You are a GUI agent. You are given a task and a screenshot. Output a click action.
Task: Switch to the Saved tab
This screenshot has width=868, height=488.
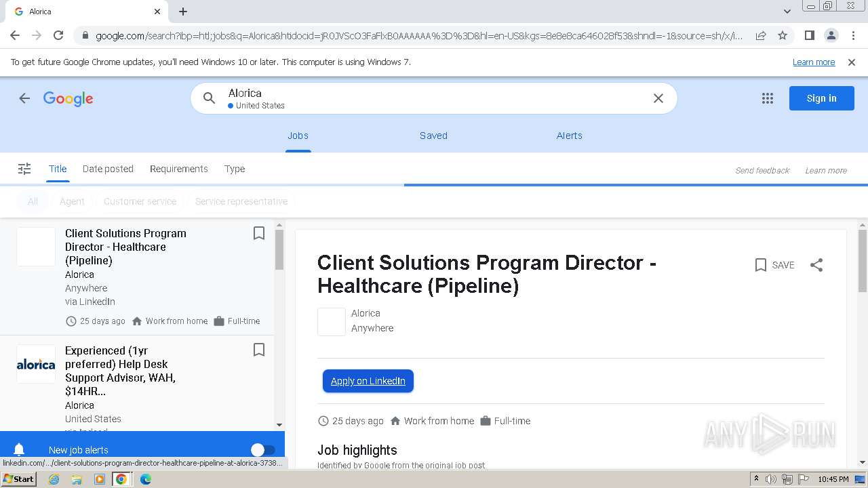point(433,136)
